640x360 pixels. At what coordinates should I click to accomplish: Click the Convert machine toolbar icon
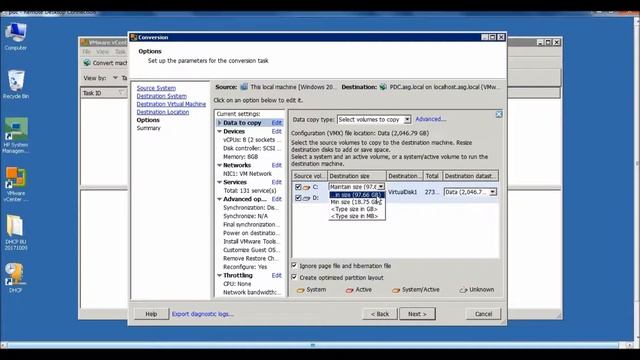pos(87,63)
